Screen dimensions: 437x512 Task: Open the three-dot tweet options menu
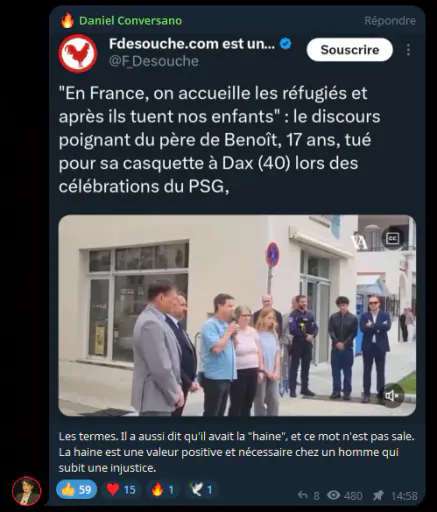pyautogui.click(x=408, y=50)
